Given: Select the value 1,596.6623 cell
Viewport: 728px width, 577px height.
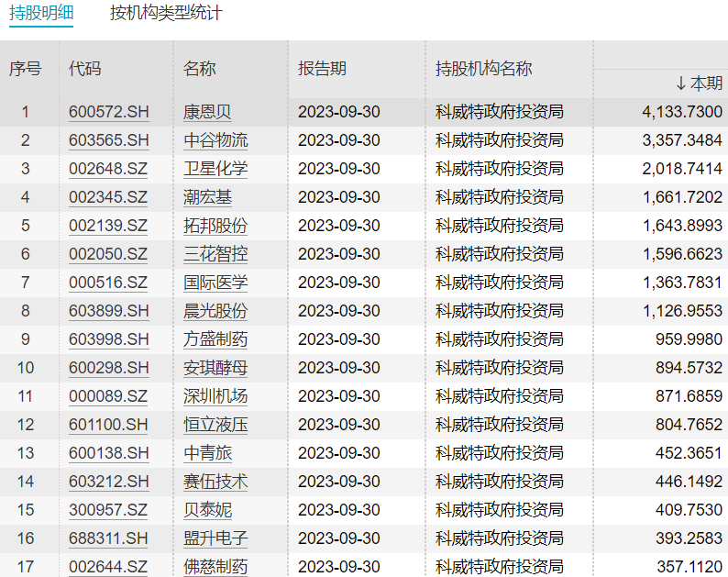Looking at the screenshot, I should 682,254.
